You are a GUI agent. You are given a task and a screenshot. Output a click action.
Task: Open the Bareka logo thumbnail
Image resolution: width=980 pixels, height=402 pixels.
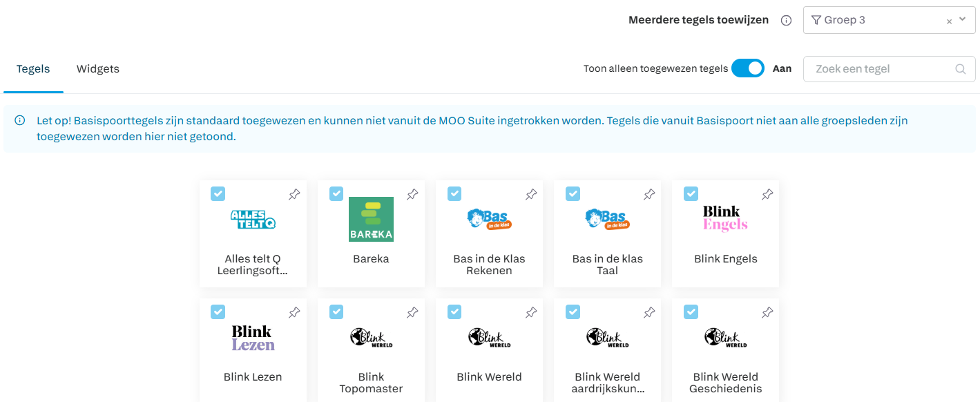tap(371, 220)
